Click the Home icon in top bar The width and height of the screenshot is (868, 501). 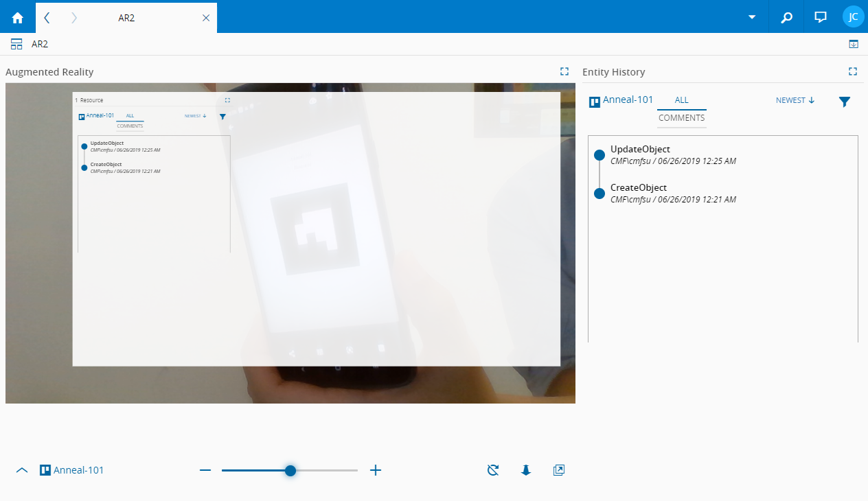[18, 17]
